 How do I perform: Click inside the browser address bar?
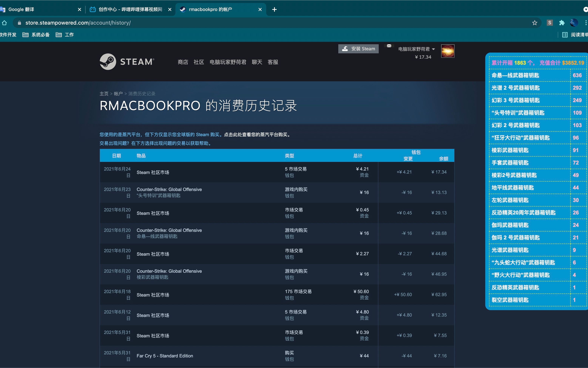170,23
